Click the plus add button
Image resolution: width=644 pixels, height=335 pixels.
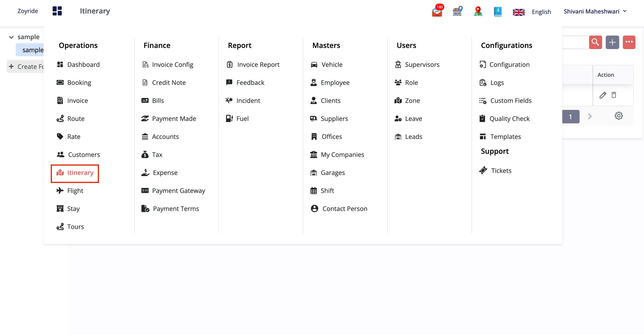coord(612,42)
